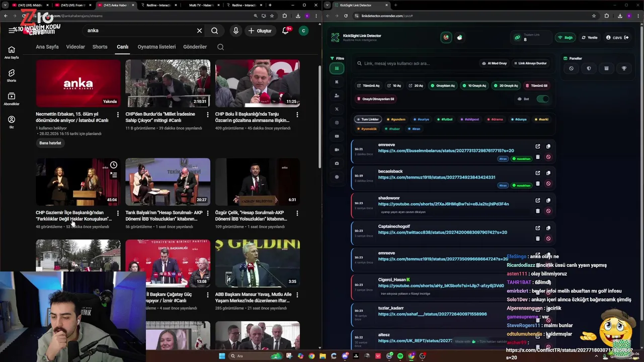Click the cloud avatar icon in KickSight header
The height and width of the screenshot is (362, 644).
pos(459,38)
